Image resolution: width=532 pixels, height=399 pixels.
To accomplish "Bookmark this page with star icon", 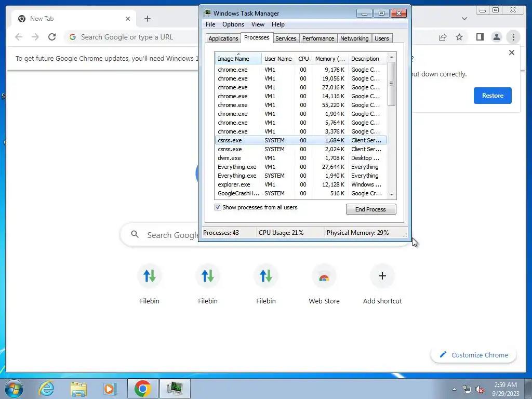I will [459, 37].
